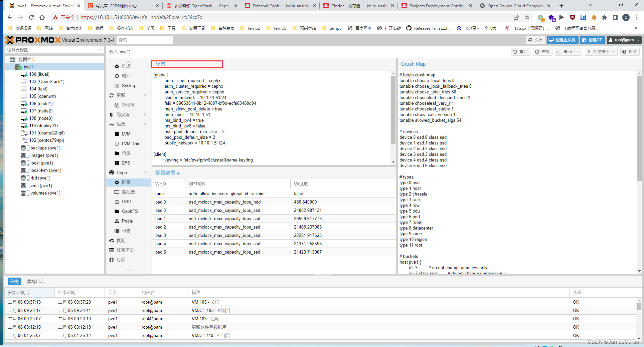This screenshot has width=644, height=347.
Task: Click the shutdown (关机) button
Action: [x=542, y=52]
